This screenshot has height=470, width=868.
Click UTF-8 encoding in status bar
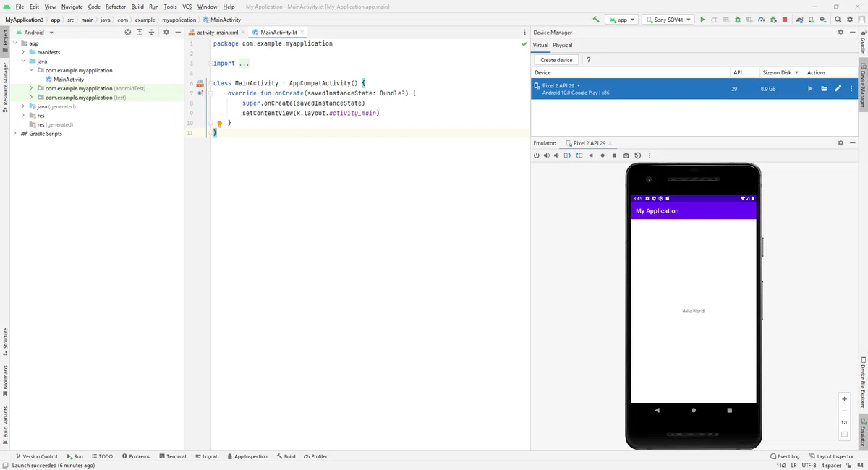point(809,465)
